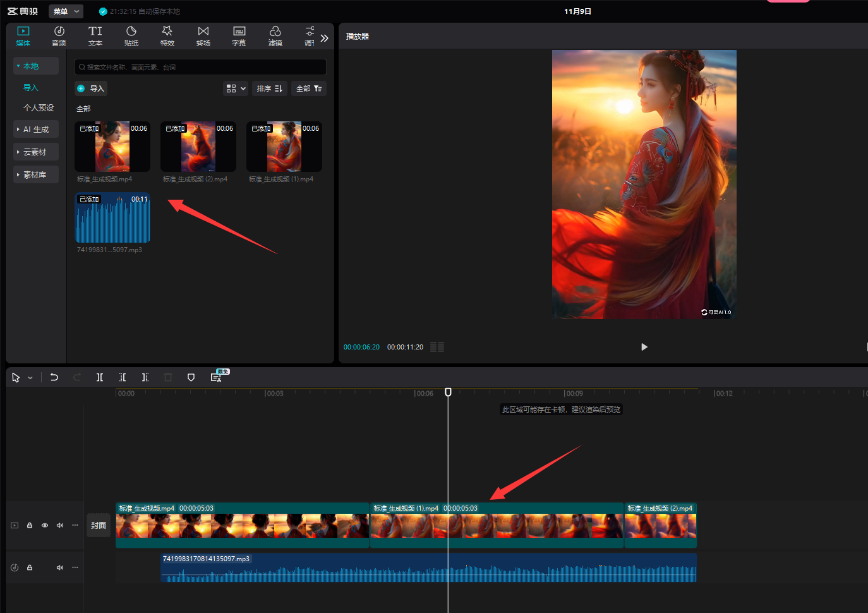Choose the selection pointer tool

(x=16, y=377)
